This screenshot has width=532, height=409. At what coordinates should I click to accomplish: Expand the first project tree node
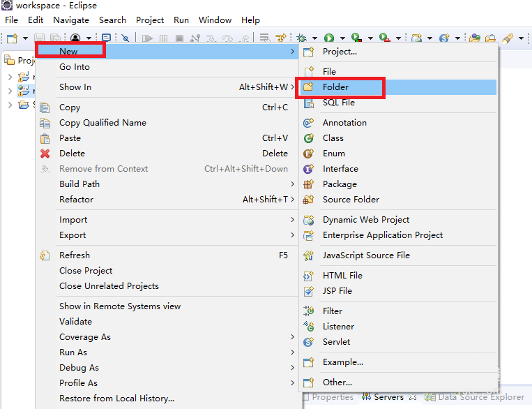coord(10,77)
